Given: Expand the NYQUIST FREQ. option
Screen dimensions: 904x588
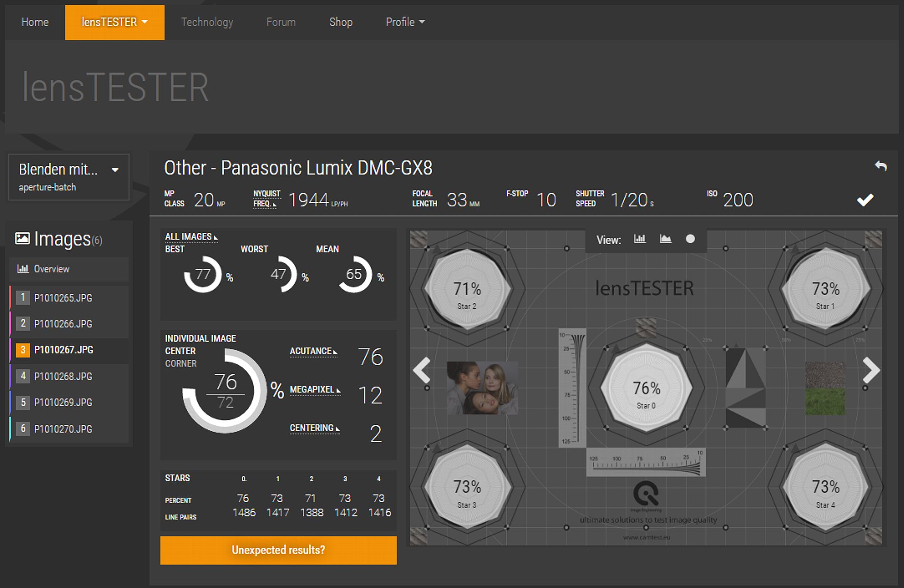Looking at the screenshot, I should [x=267, y=199].
